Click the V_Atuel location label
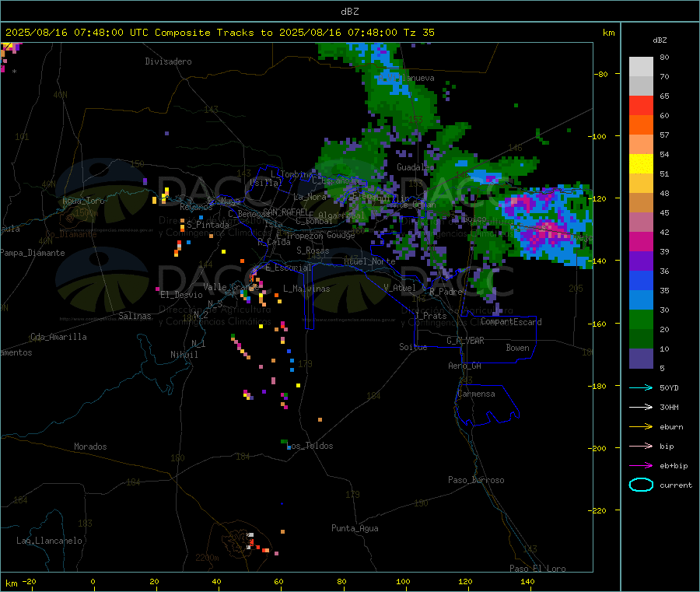Viewport: 700px width, 592px height. click(400, 288)
